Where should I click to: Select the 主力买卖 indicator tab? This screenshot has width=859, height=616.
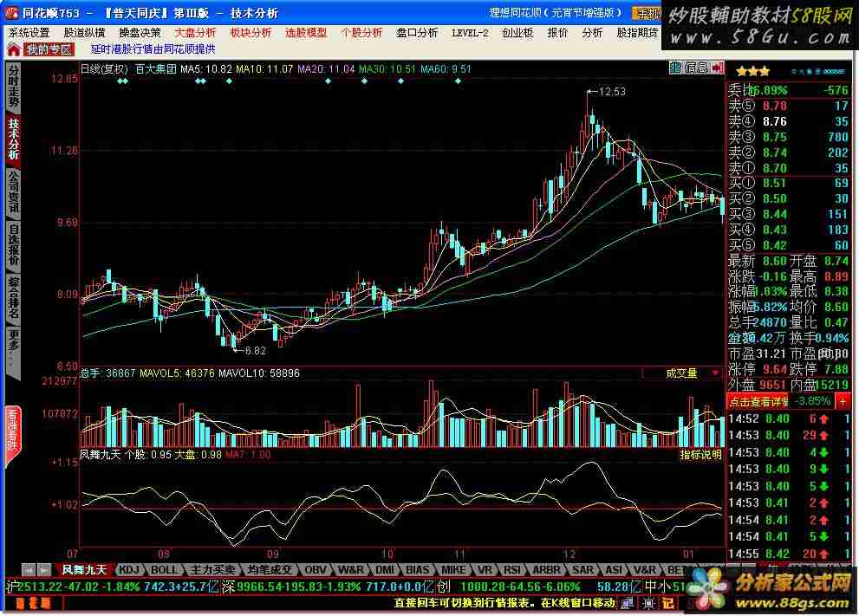pos(212,569)
